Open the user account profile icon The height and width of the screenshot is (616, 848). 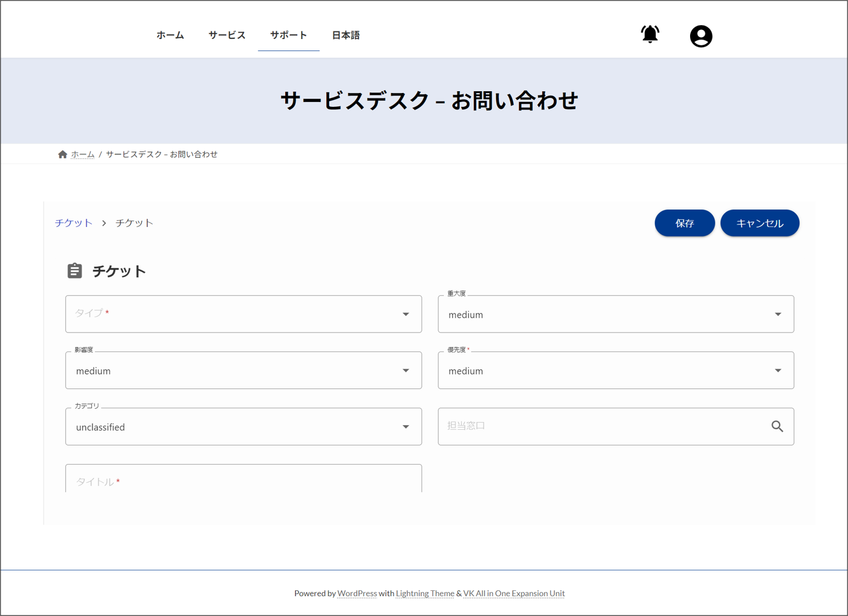(x=701, y=36)
